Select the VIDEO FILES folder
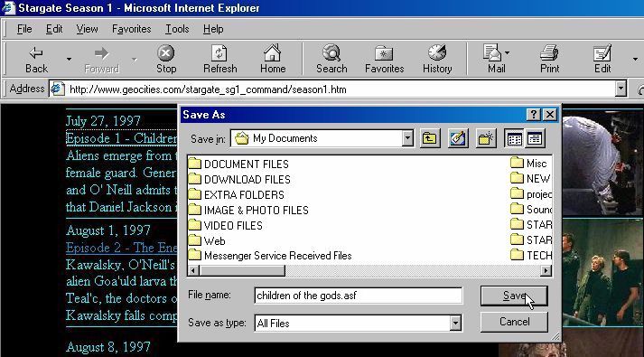 point(226,226)
